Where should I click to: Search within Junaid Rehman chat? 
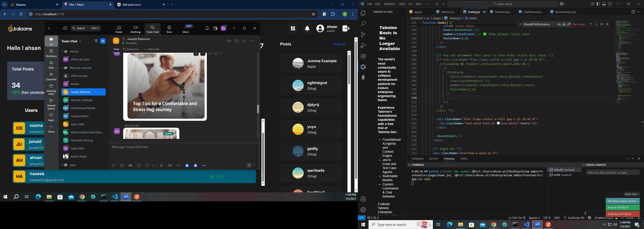(x=244, y=41)
